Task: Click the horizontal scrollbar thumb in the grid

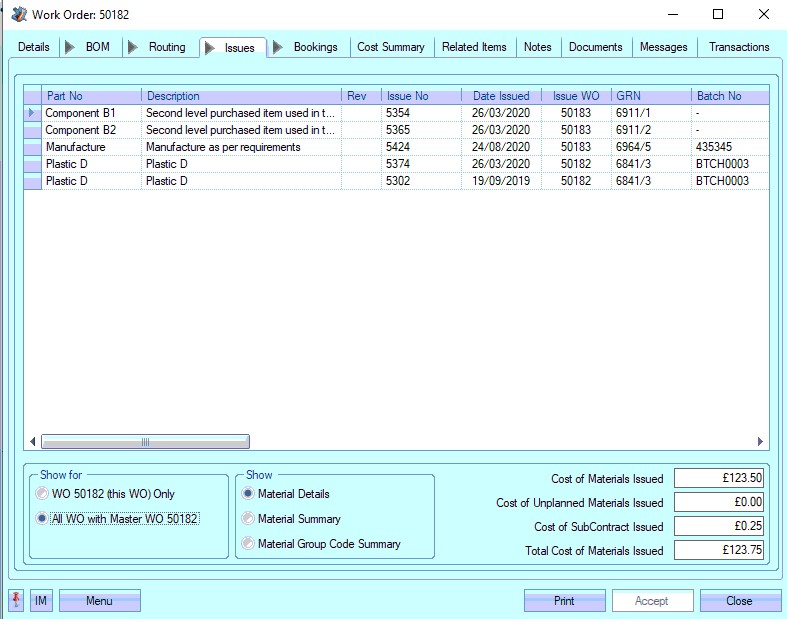Action: click(145, 442)
